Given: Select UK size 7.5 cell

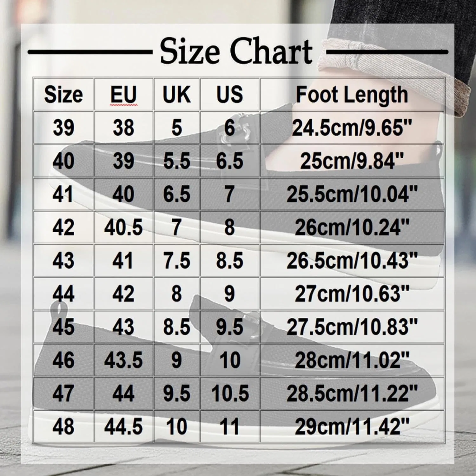Looking at the screenshot, I should (177, 261).
